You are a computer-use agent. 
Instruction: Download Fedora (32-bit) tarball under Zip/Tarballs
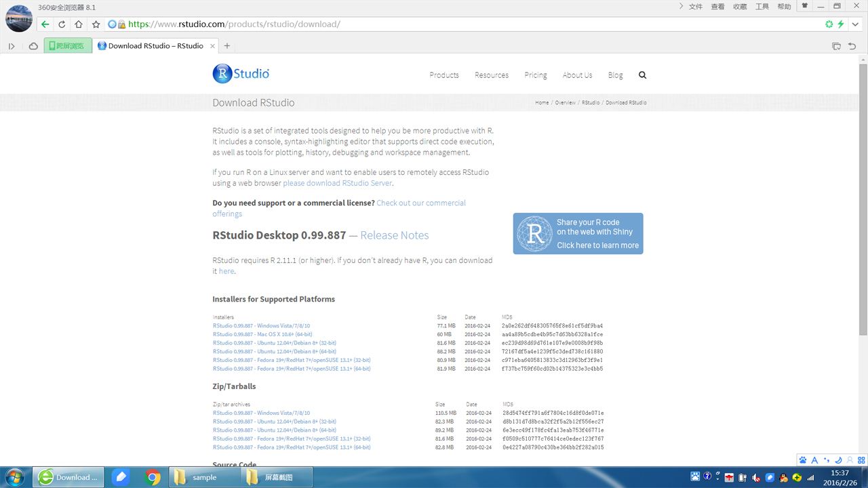click(292, 439)
